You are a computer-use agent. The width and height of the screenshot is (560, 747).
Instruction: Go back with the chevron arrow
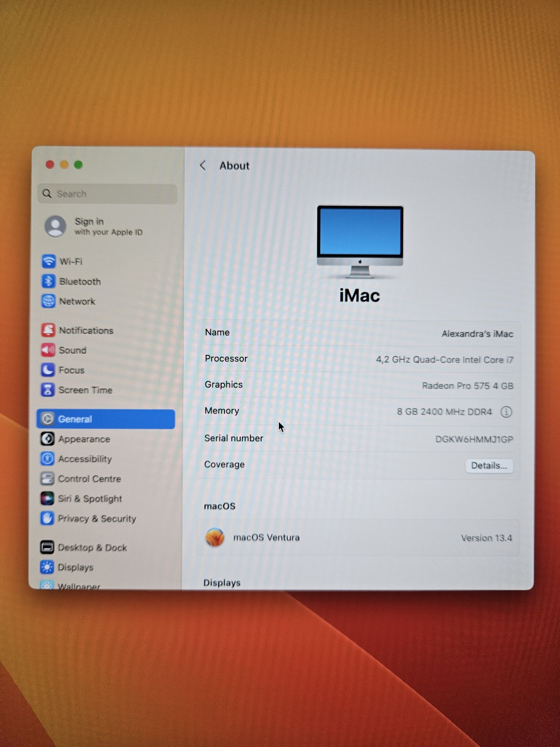point(203,165)
